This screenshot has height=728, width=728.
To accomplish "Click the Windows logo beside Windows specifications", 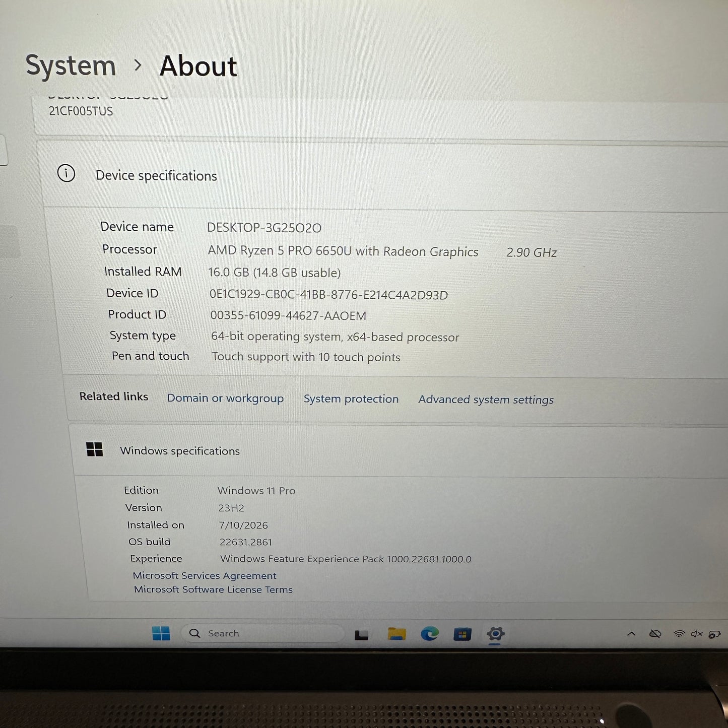I will [x=94, y=449].
